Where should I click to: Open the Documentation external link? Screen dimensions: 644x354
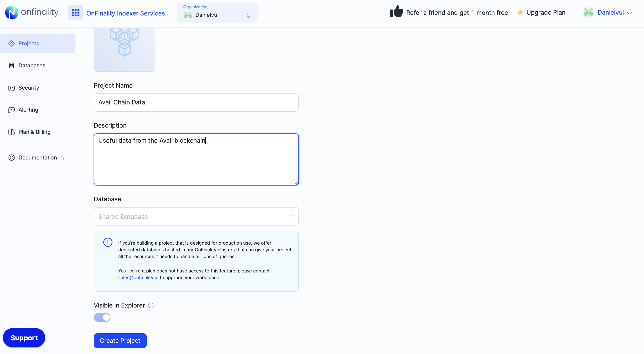coord(37,157)
